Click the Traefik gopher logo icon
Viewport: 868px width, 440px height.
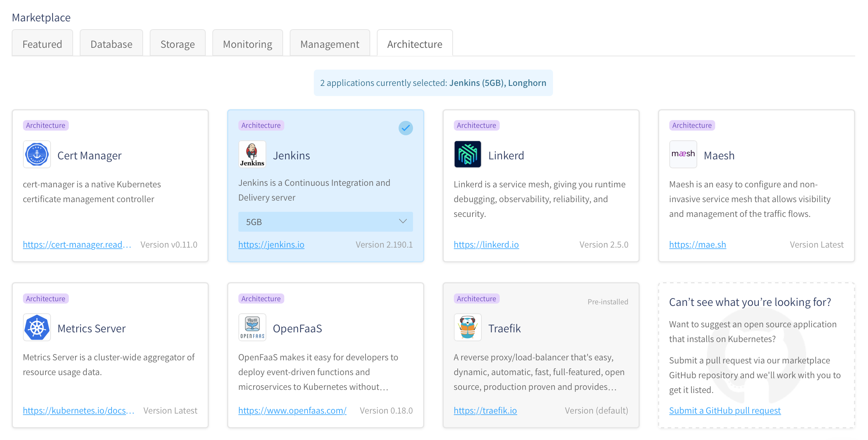click(468, 327)
